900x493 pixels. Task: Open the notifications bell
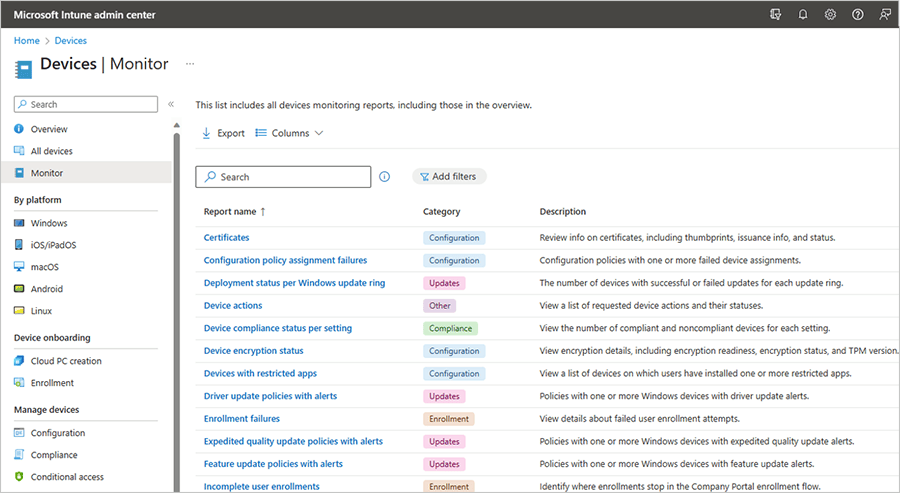tap(803, 15)
